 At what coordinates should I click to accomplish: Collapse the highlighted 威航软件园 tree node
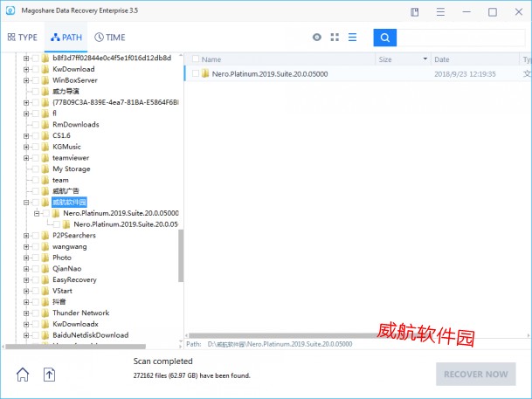coord(26,203)
